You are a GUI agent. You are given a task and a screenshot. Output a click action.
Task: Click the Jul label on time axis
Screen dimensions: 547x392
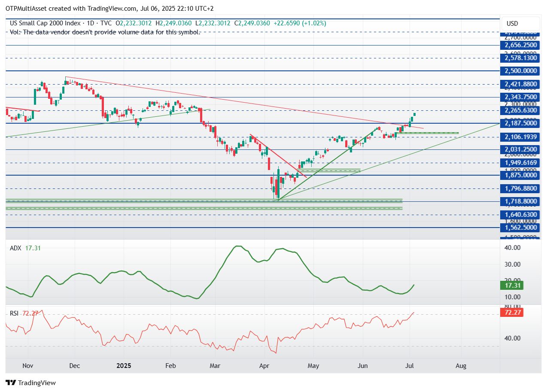(410, 366)
